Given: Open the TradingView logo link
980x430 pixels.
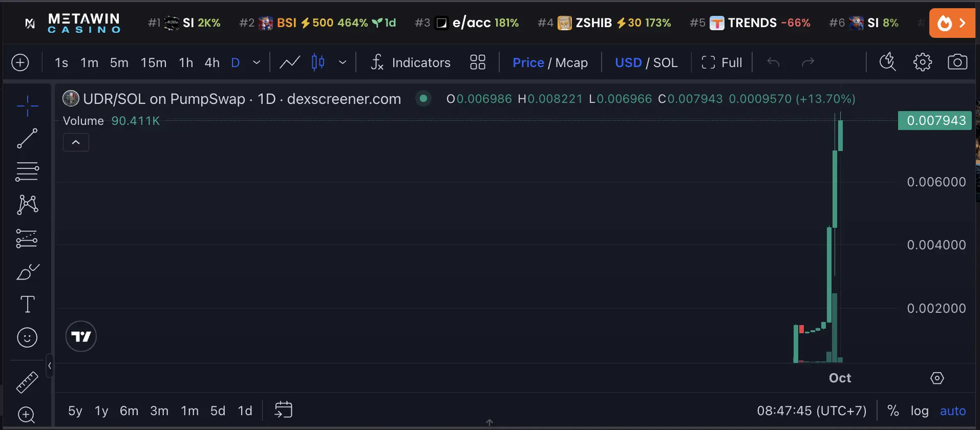Looking at the screenshot, I should tap(81, 336).
